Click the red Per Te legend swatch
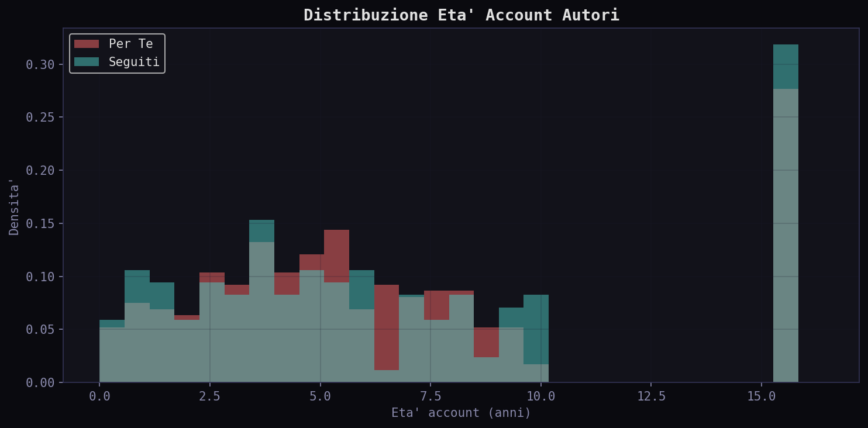 coord(87,44)
